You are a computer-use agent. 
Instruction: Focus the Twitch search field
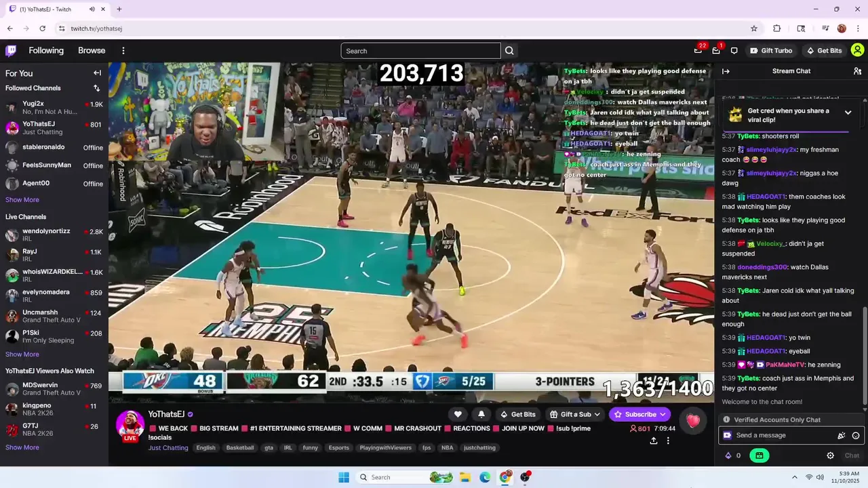click(420, 51)
